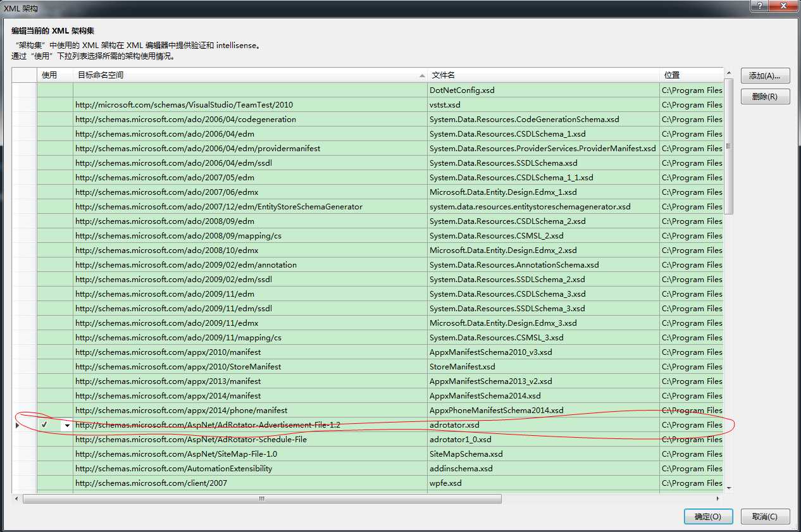The height and width of the screenshot is (532, 801).
Task: Select the vstst.xsd file name cell
Action: (x=543, y=105)
